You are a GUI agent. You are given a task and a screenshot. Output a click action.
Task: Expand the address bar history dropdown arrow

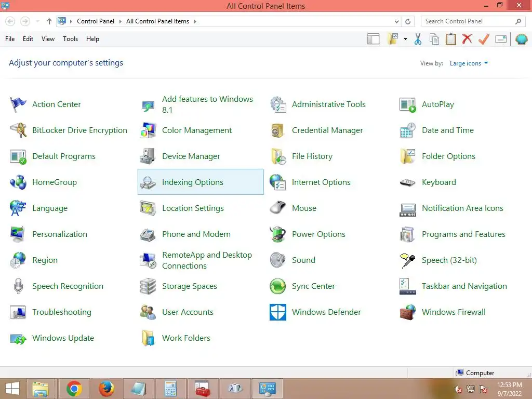[396, 21]
